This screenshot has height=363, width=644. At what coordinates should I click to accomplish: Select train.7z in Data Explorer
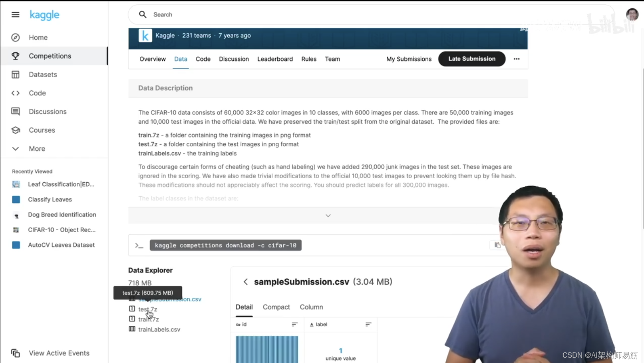[x=149, y=319]
